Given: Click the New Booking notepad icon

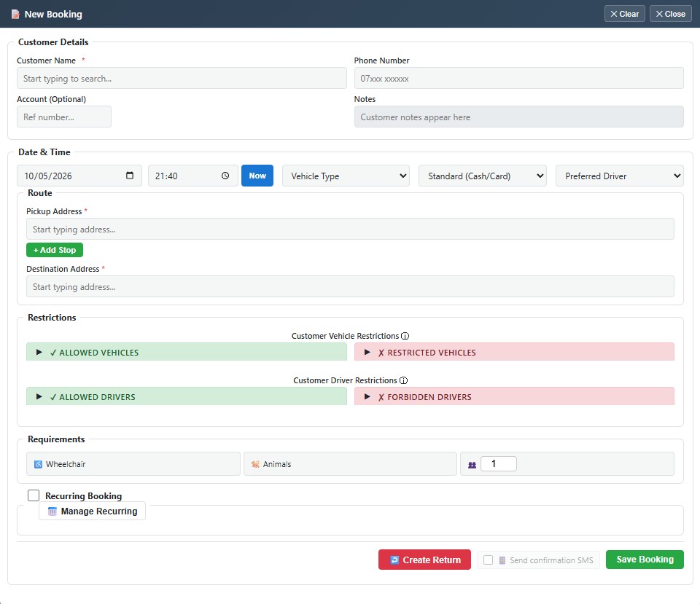Looking at the screenshot, I should (x=15, y=15).
